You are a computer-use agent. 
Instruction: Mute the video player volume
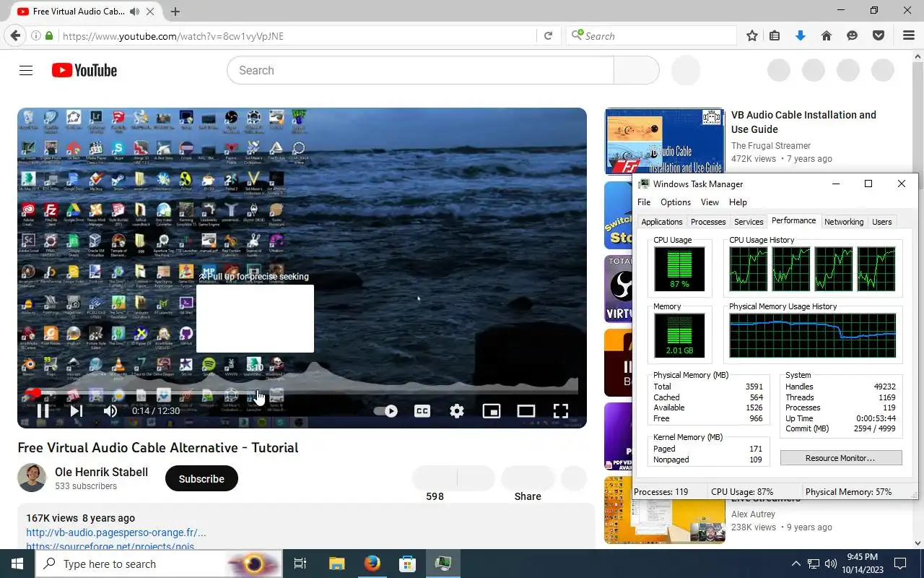110,411
